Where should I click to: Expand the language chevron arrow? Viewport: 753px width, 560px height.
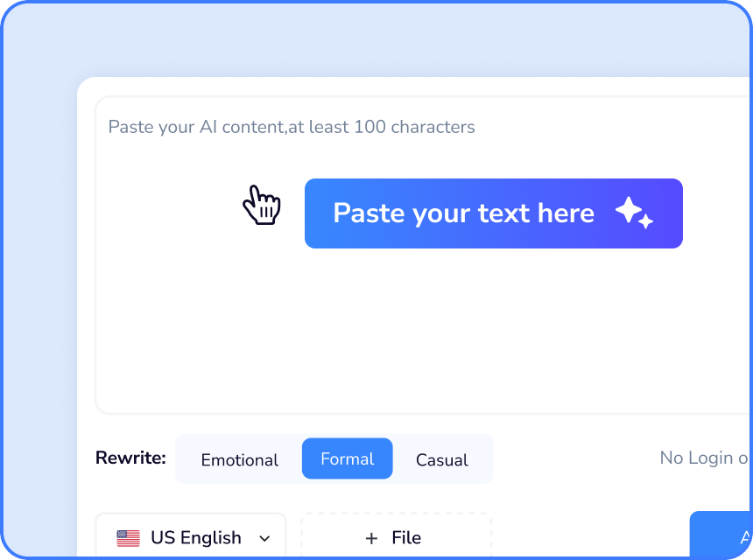264,538
